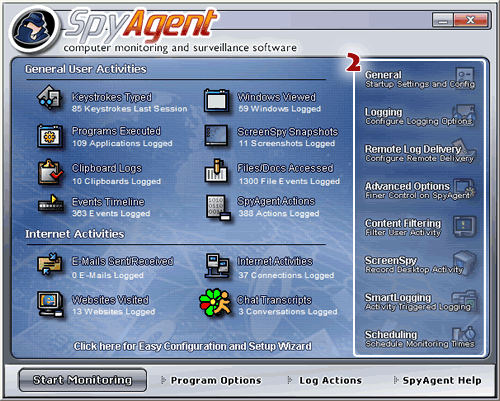Click "363 Events Logged" text
The image size is (500, 401).
tap(111, 213)
